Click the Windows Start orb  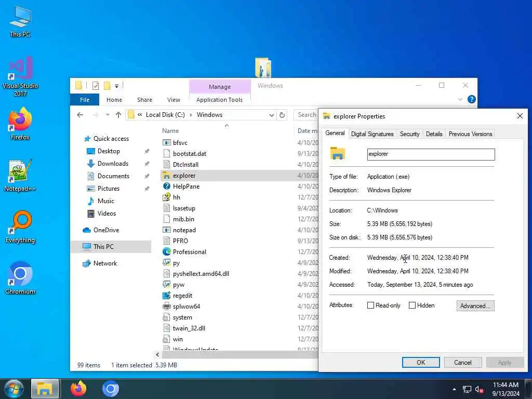14,389
